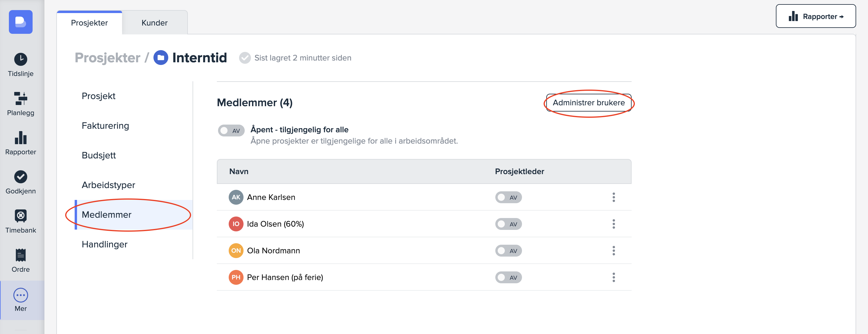Toggle Åpent - tilgjengelig for alle switch
Viewport: 868px width, 334px height.
click(x=231, y=131)
